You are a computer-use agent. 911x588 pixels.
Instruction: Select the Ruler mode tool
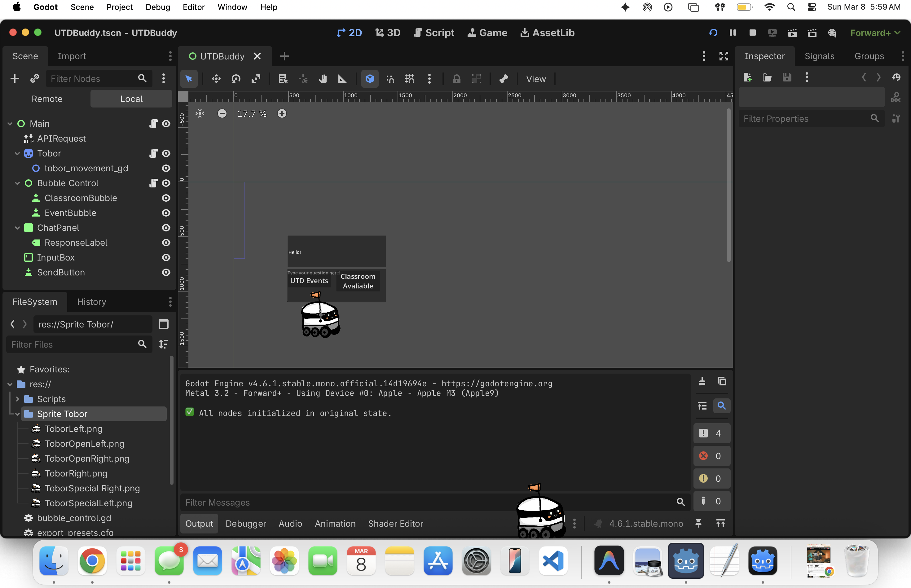[x=342, y=79]
